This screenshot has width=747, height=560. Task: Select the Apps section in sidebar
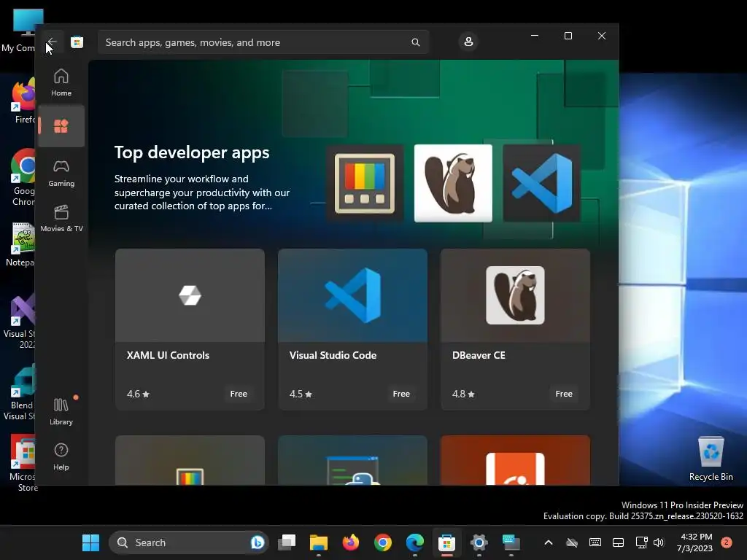click(x=61, y=126)
